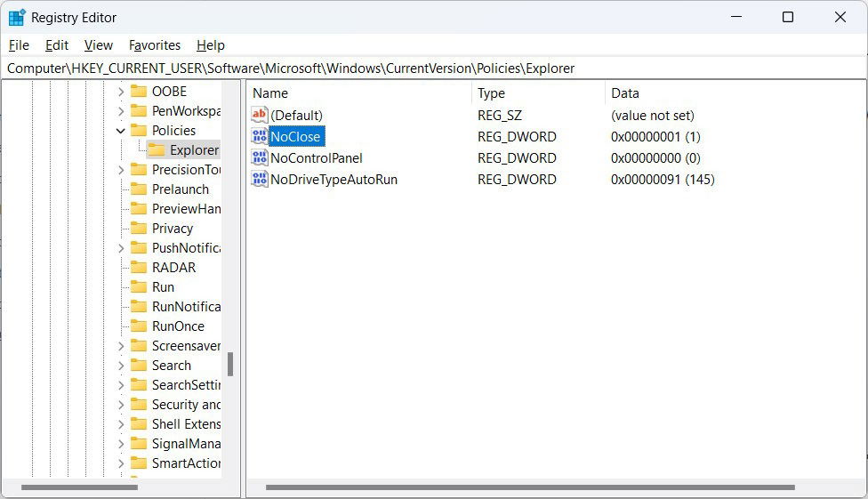This screenshot has height=499, width=868.
Task: Click the (value not set) data cell
Action: pyautogui.click(x=652, y=116)
